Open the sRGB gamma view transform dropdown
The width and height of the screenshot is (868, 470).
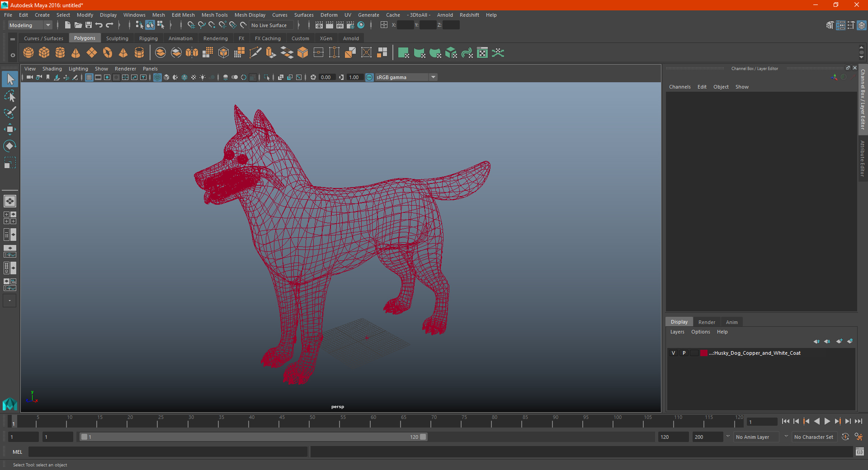(433, 77)
